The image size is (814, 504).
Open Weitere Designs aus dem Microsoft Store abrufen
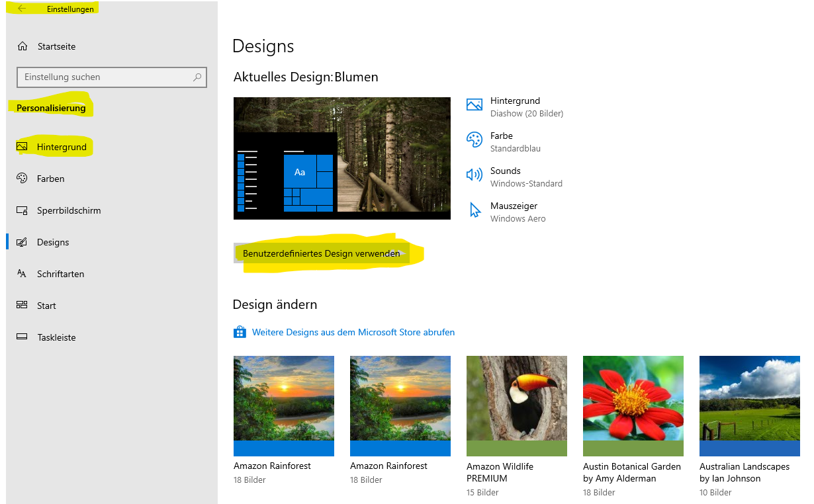point(353,332)
